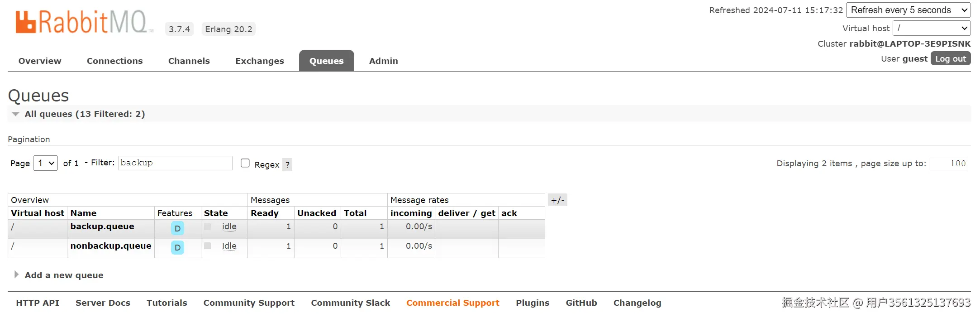Click the durable badge for nonbackup.queue

click(177, 247)
